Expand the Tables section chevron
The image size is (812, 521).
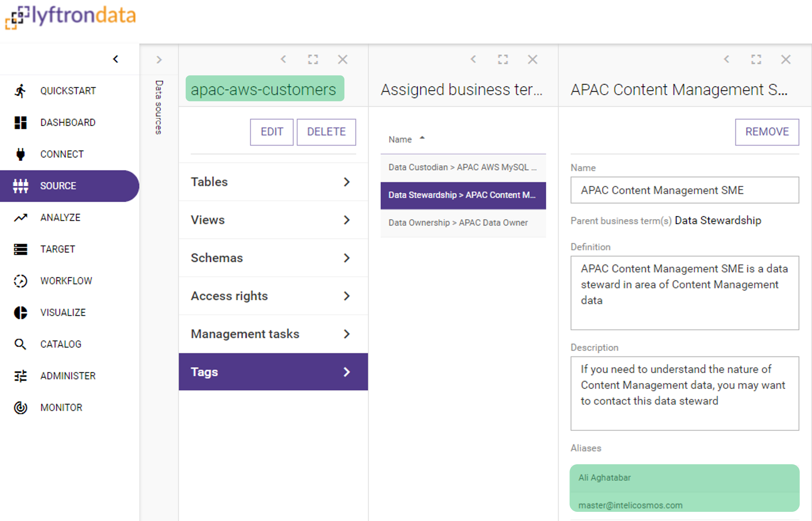click(346, 182)
